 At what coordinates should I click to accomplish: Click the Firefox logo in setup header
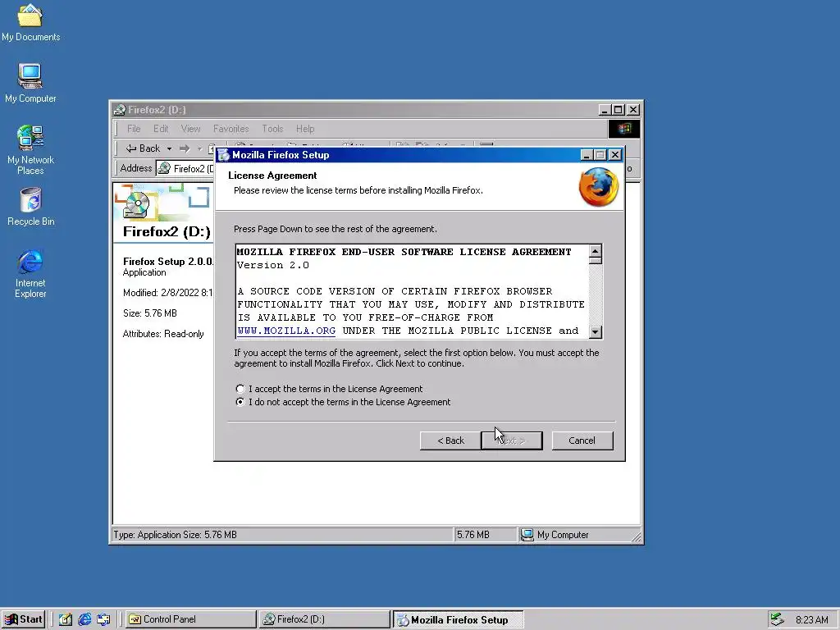(x=598, y=186)
